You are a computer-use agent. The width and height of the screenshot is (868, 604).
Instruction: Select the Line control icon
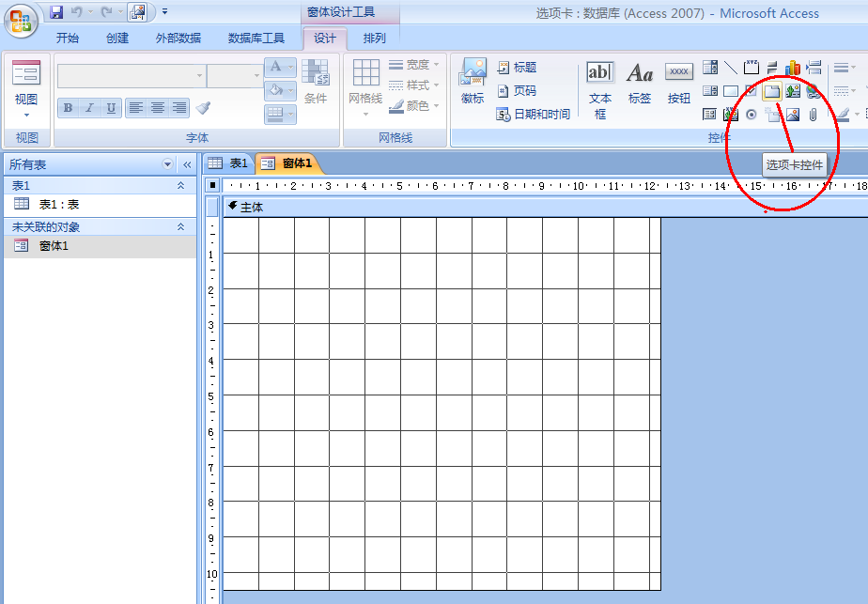(x=731, y=68)
